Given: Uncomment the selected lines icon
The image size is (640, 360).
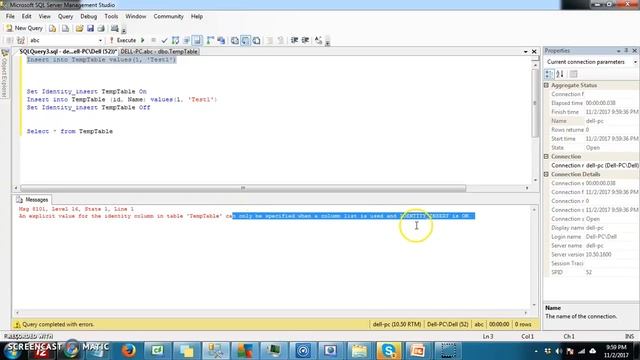Looking at the screenshot, I should coord(280,40).
